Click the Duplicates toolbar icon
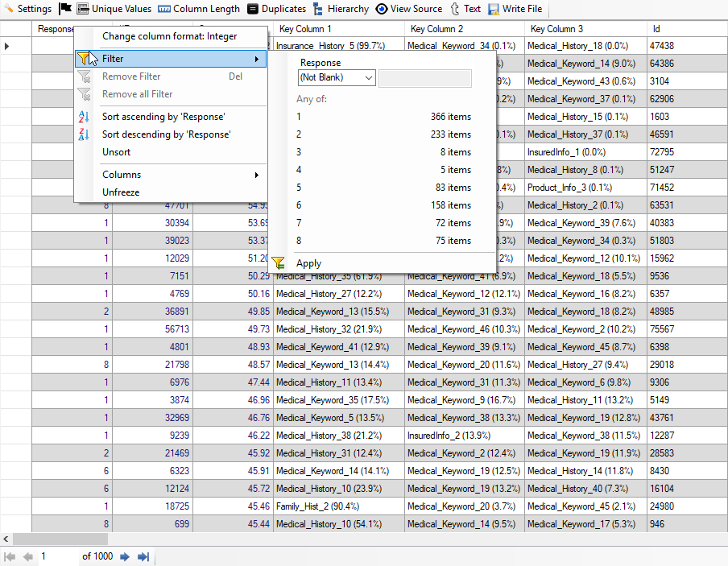Viewport: 728px width, 566px height. [x=253, y=9]
